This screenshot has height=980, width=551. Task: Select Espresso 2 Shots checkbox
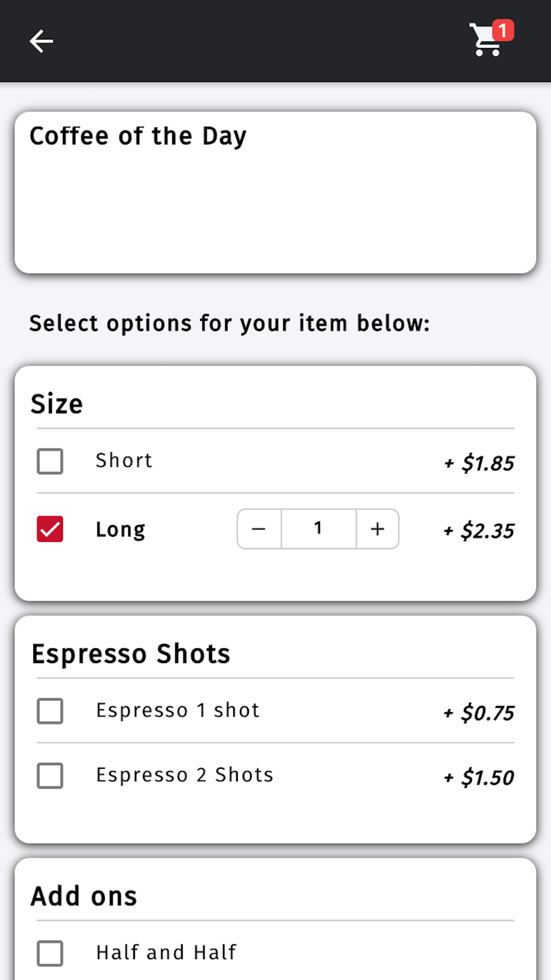coord(50,776)
